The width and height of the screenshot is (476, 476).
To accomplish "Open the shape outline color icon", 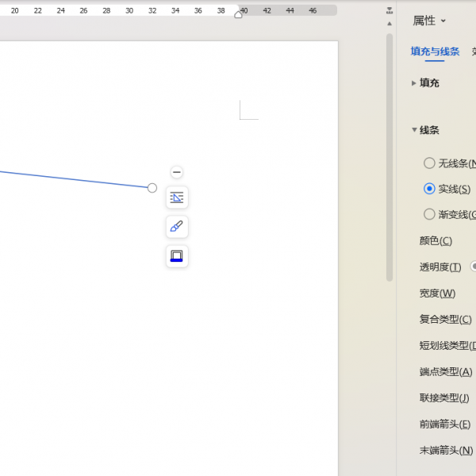I will (177, 256).
